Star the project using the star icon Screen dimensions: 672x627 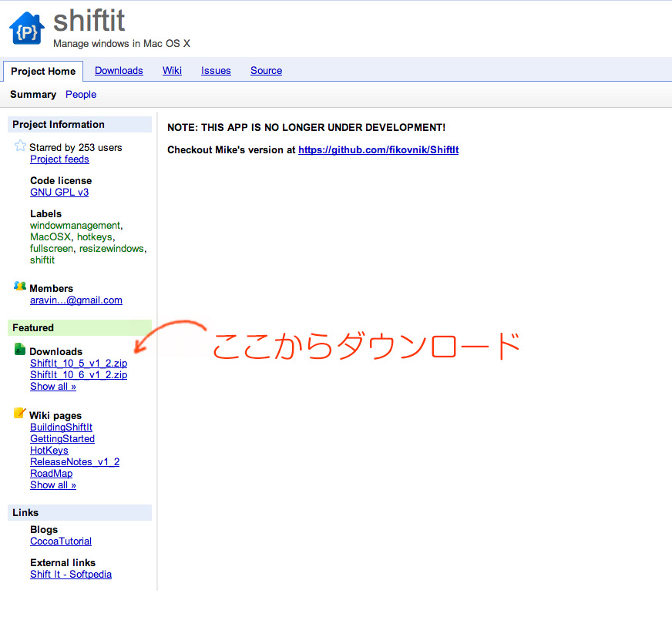pos(20,146)
